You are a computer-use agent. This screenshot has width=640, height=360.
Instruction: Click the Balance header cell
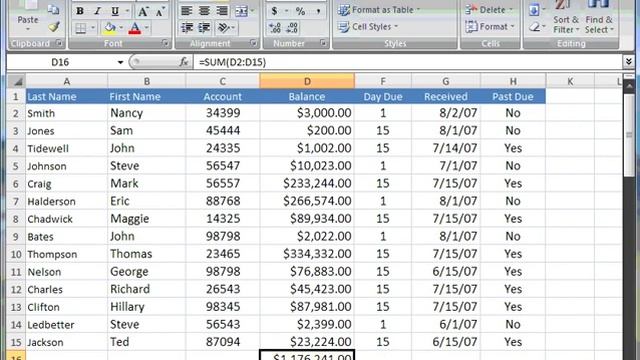coord(307,96)
